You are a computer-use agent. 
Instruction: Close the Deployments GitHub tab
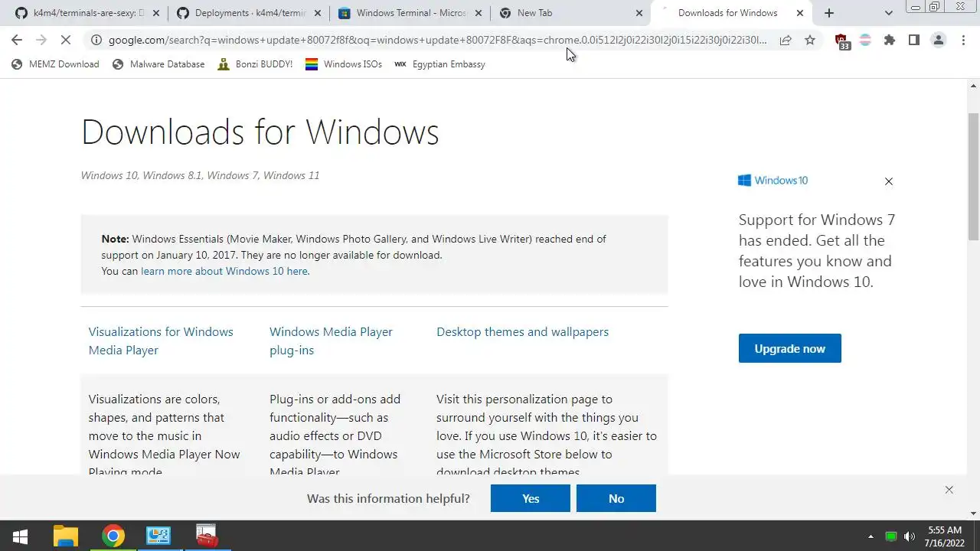[318, 13]
